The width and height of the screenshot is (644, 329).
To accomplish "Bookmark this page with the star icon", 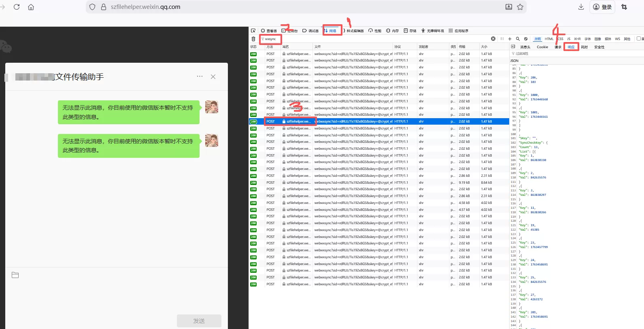I will [520, 7].
